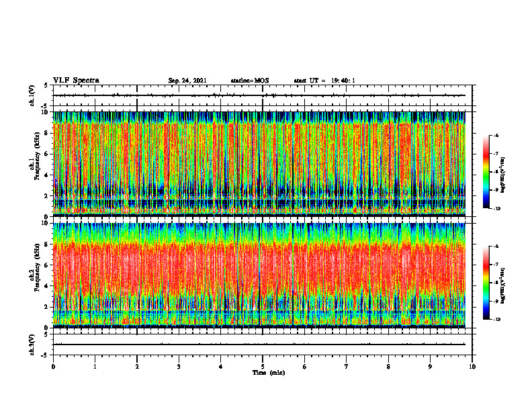Click the "-5" tick on ch.1(V) axis
The image size is (532, 411).
coord(45,106)
